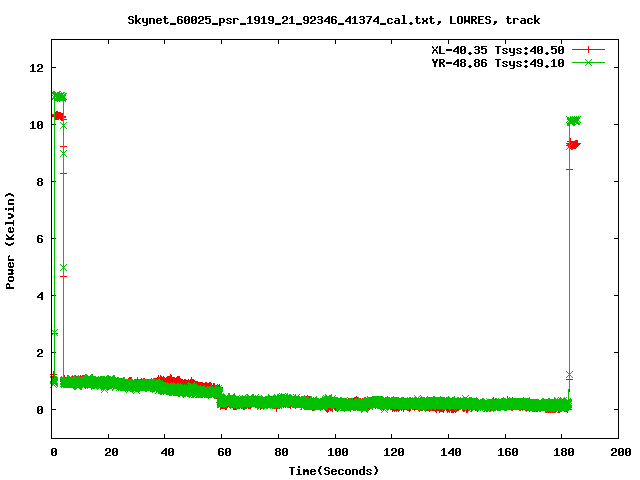Viewport: 640px width, 480px height.
Task: Click the x-axis tick label 180
Action: coord(564,452)
